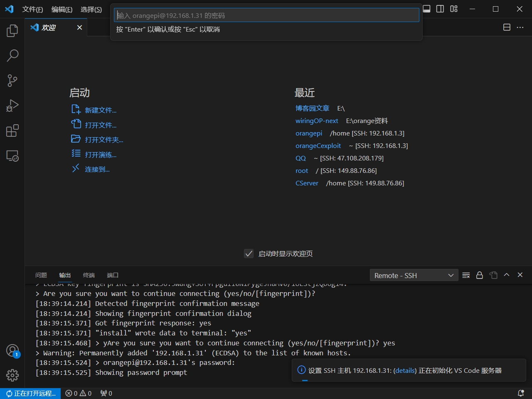
Task: Switch to the 端口 panel tab
Action: point(113,275)
